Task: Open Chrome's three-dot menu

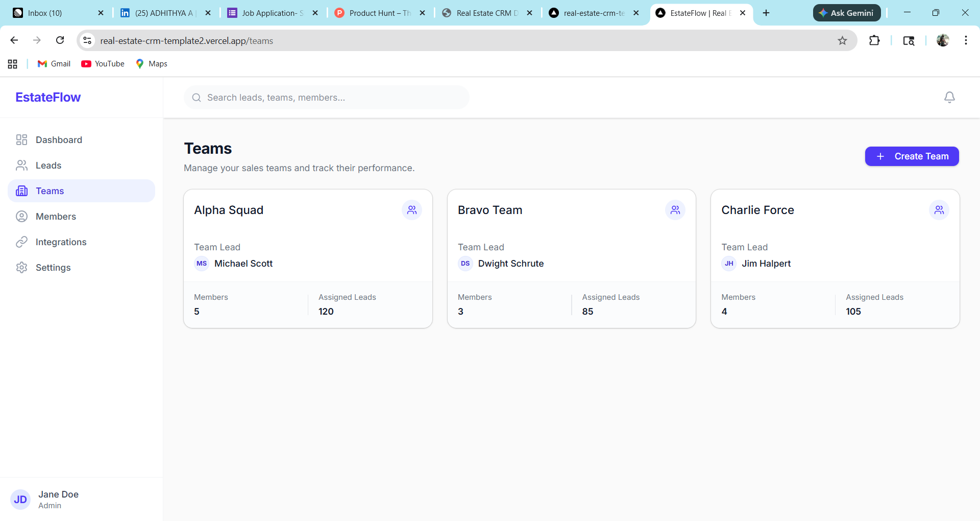Action: (x=966, y=40)
